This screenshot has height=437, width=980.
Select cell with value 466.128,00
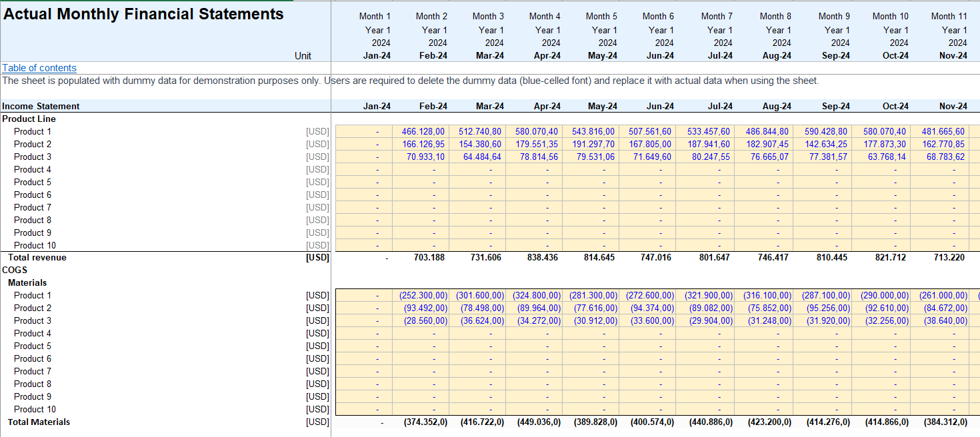click(421, 131)
